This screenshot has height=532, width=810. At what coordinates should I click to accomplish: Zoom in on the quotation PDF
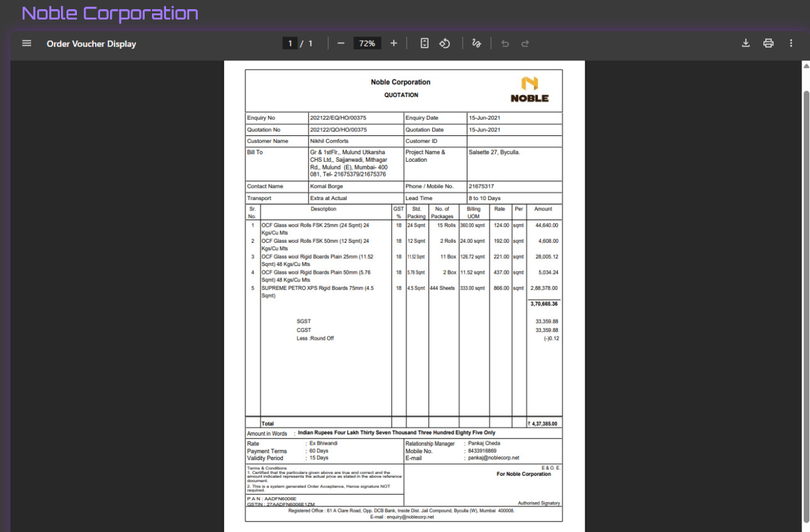coord(393,43)
